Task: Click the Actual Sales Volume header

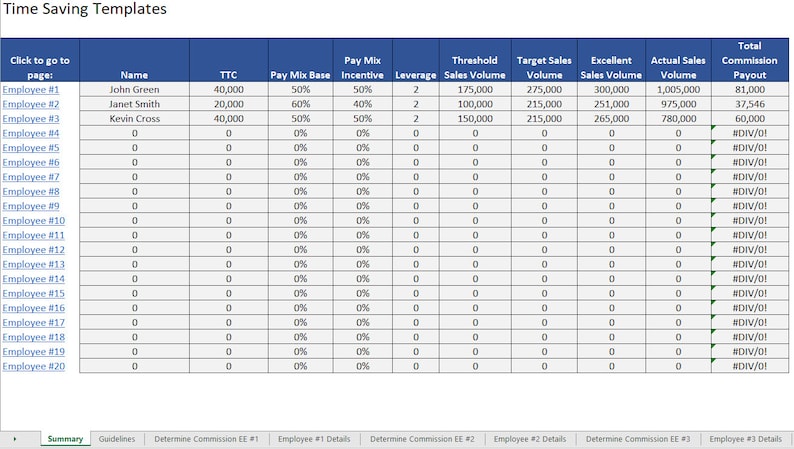Action: (x=678, y=60)
